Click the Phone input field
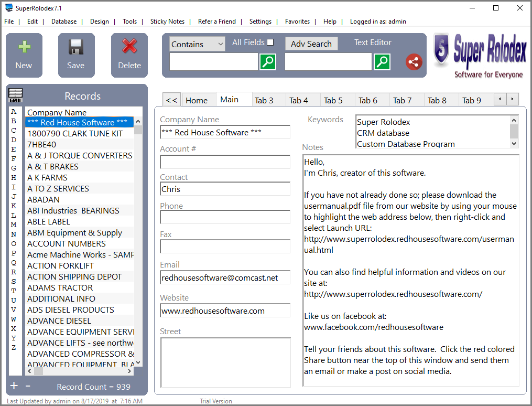This screenshot has width=532, height=406. coord(225,217)
